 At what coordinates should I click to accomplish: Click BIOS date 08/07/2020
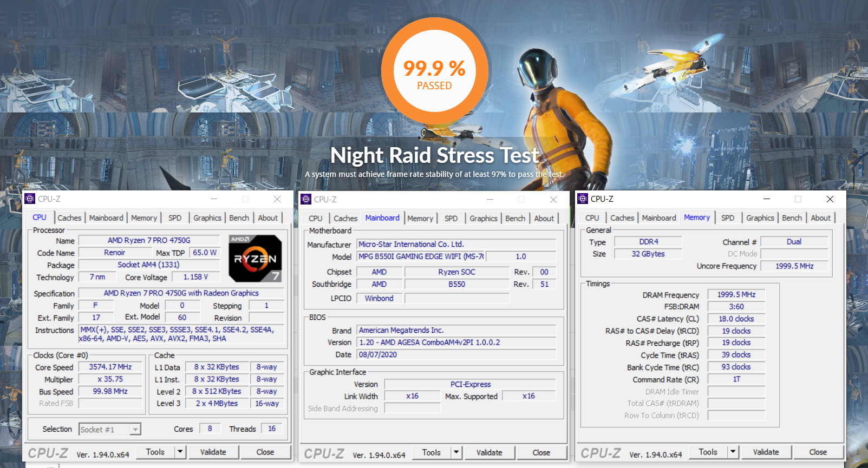point(456,355)
